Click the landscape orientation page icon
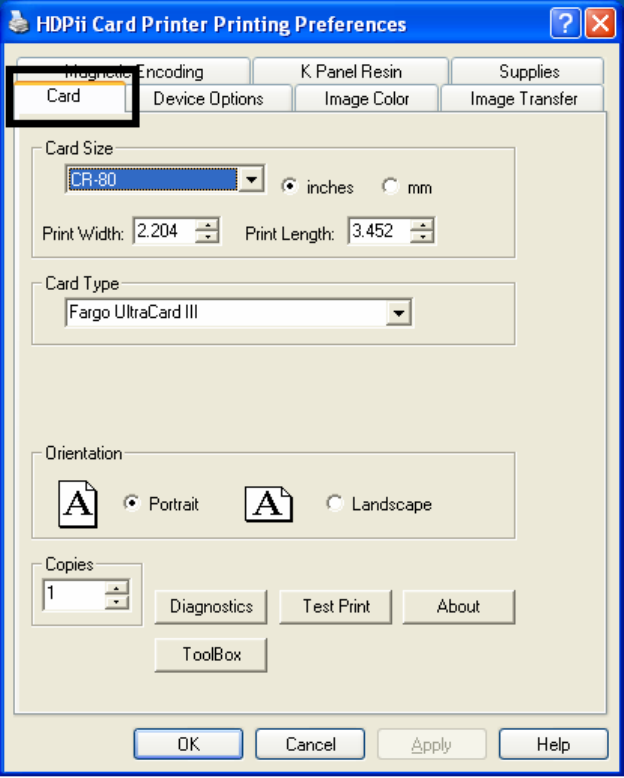This screenshot has height=778, width=624. (x=268, y=504)
